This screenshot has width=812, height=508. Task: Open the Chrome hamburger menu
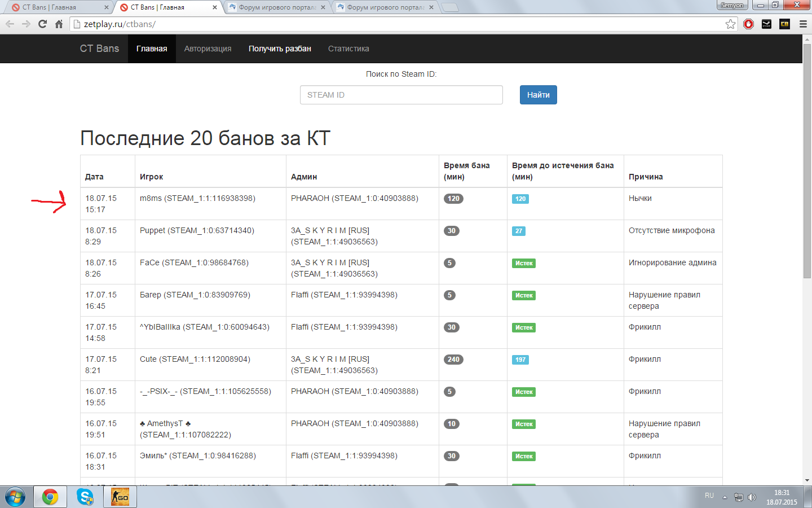click(803, 24)
